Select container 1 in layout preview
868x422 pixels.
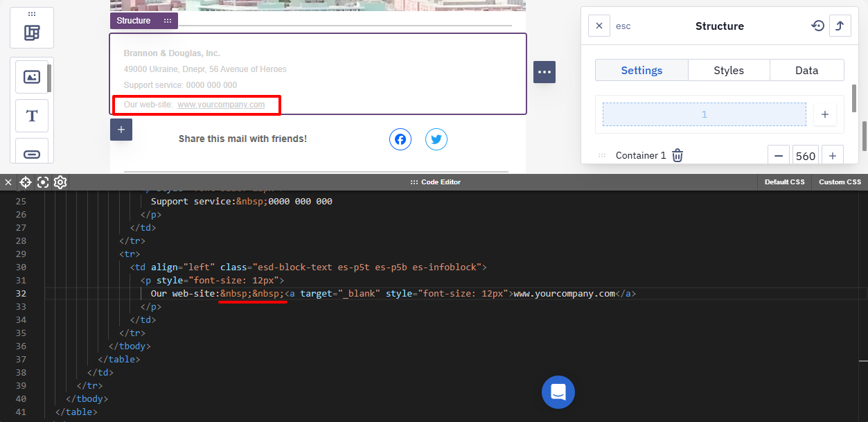[x=705, y=114]
